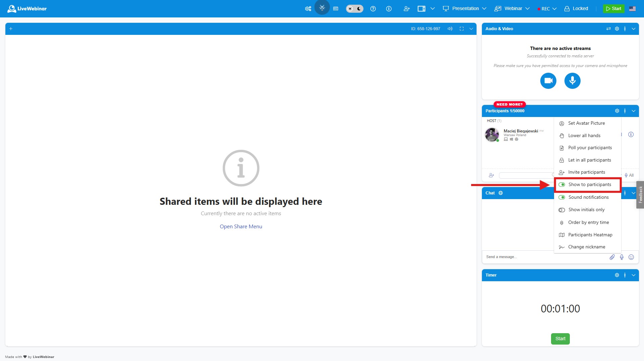
Task: Select Poll your participants menu item
Action: coord(587,148)
